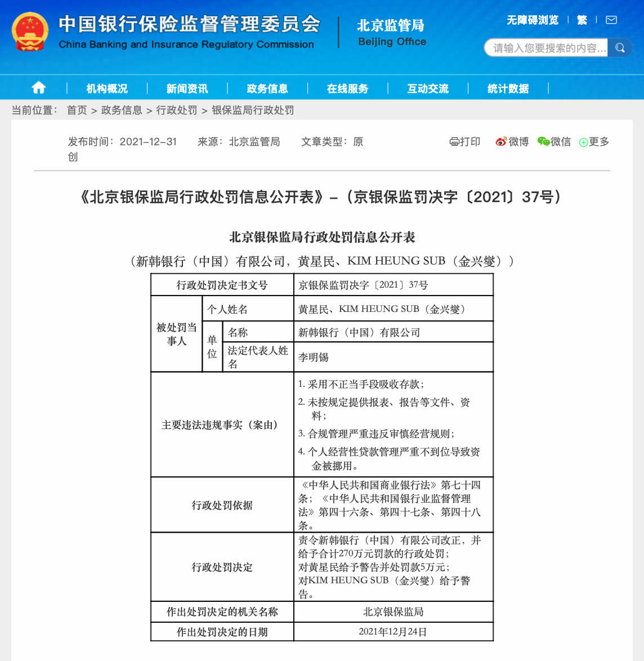Share via the Weibo icon (微博)
Image resolution: width=644 pixels, height=661 pixels.
click(x=512, y=142)
